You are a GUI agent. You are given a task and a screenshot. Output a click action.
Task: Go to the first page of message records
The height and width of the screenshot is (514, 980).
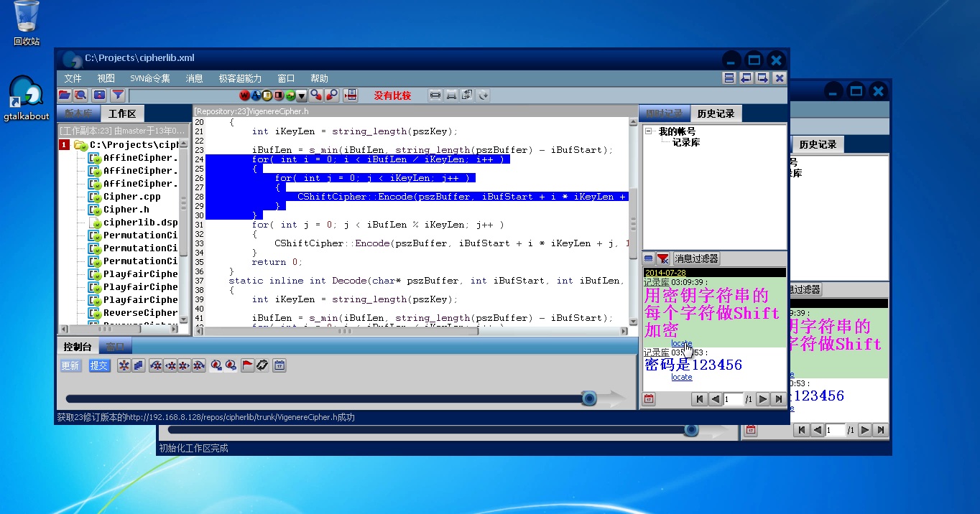(x=700, y=399)
